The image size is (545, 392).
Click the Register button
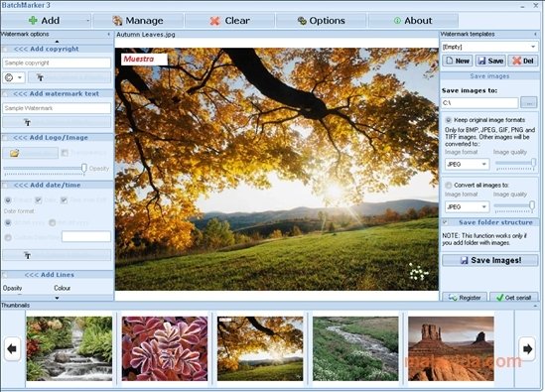coord(465,297)
